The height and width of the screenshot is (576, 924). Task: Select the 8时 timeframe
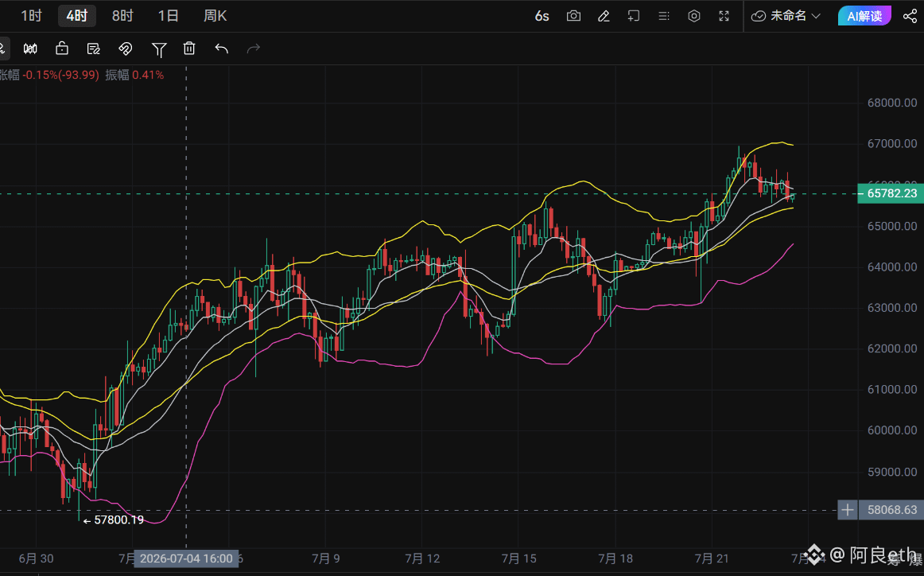coord(122,16)
